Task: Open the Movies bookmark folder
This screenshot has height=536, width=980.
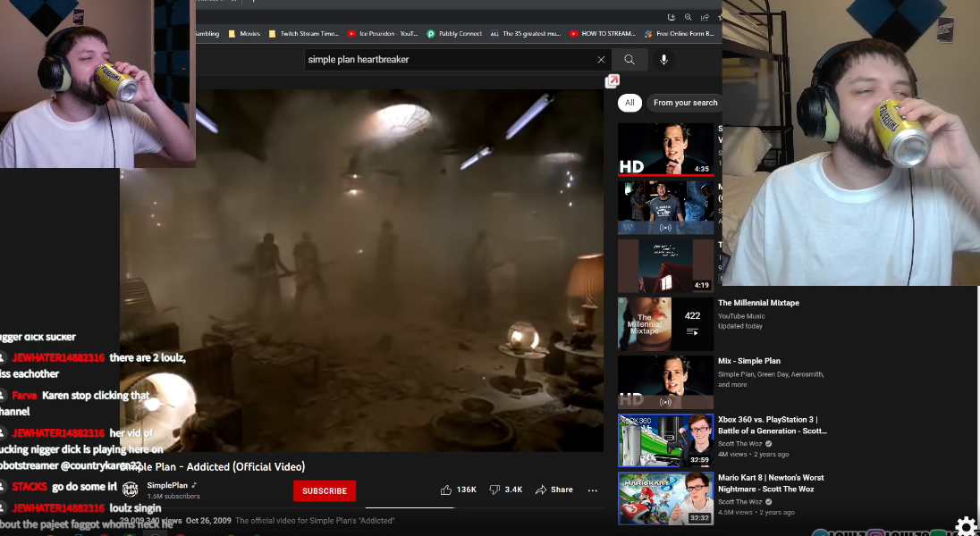Action: [x=244, y=34]
